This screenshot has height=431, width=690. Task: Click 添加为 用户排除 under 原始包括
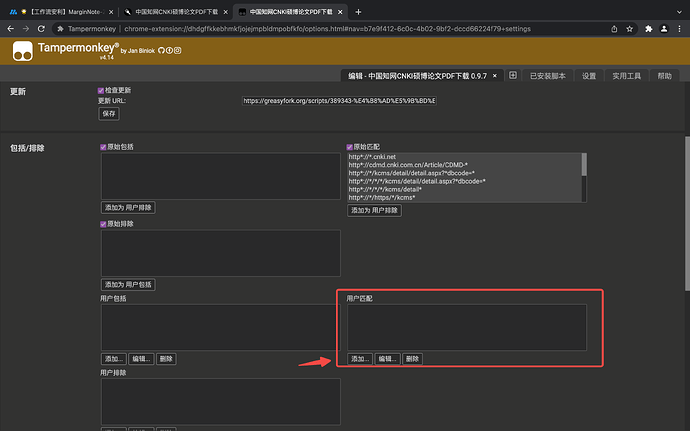point(128,207)
